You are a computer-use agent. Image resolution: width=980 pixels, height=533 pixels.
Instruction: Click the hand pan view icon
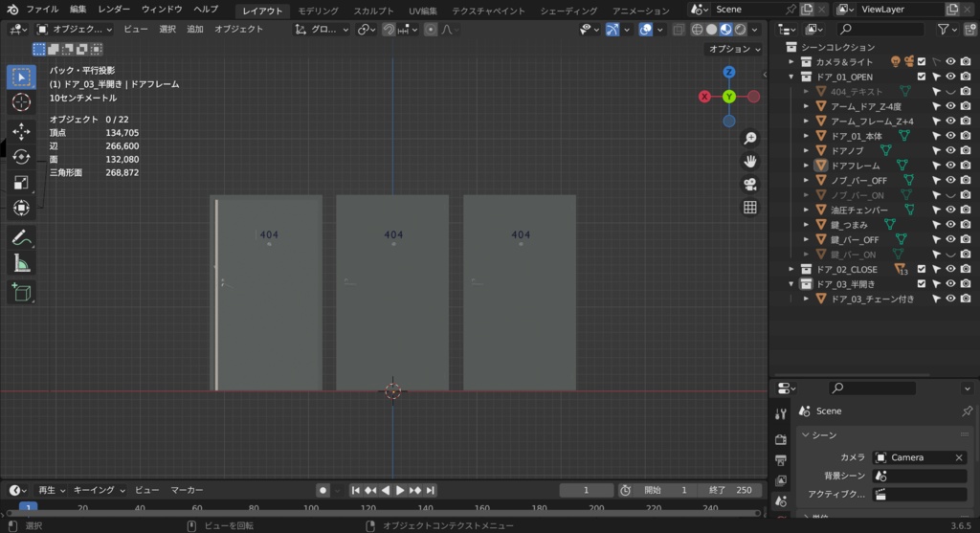point(750,161)
